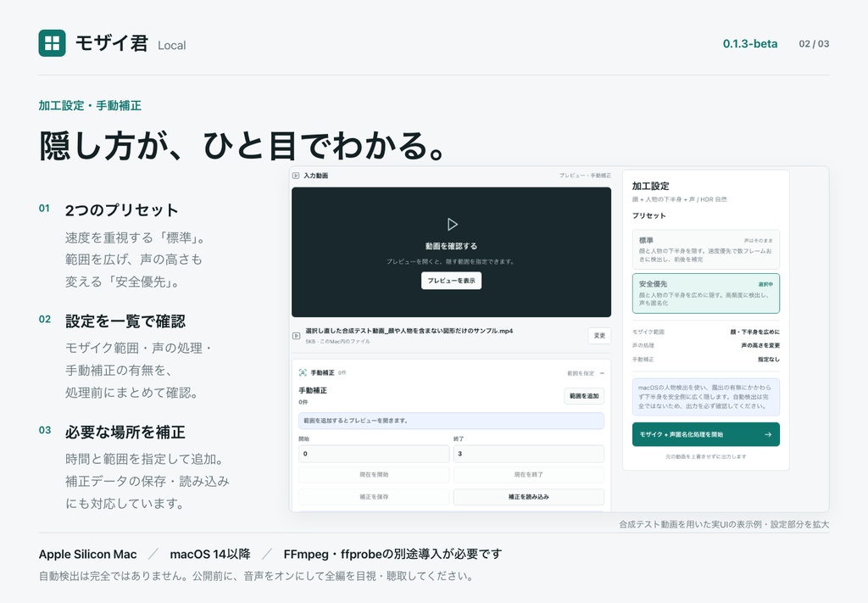Click the 変更 button beside the filename
This screenshot has height=603, width=868.
tap(599, 336)
